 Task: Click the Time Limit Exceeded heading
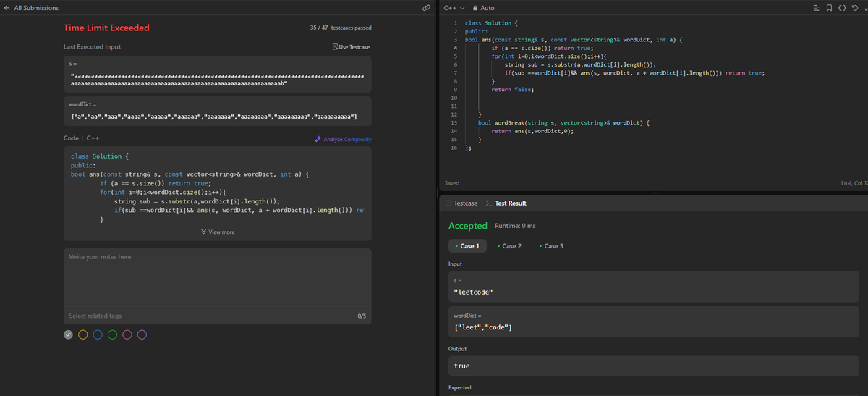pos(106,28)
